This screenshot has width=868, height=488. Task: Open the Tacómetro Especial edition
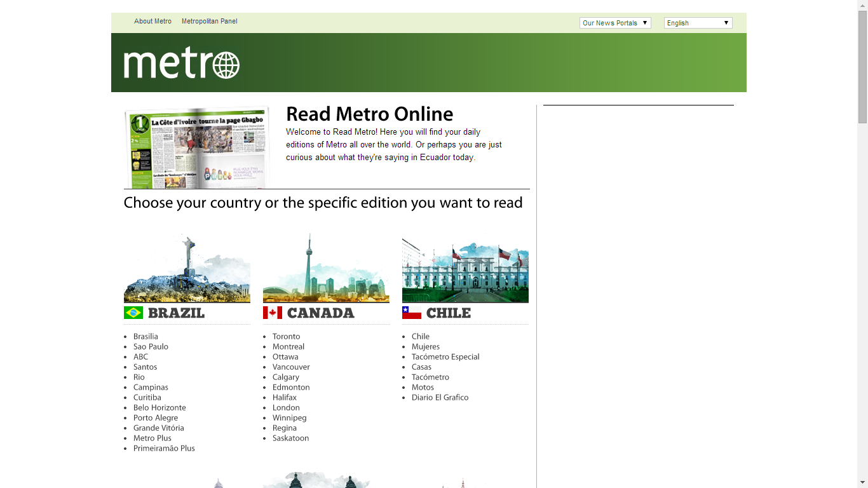click(x=445, y=357)
